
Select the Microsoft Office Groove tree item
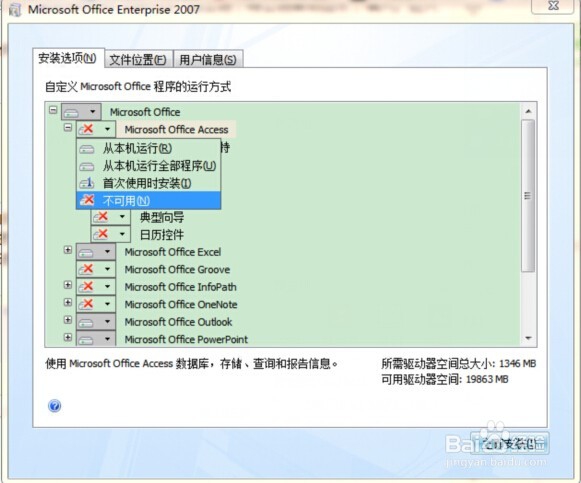pyautogui.click(x=177, y=270)
